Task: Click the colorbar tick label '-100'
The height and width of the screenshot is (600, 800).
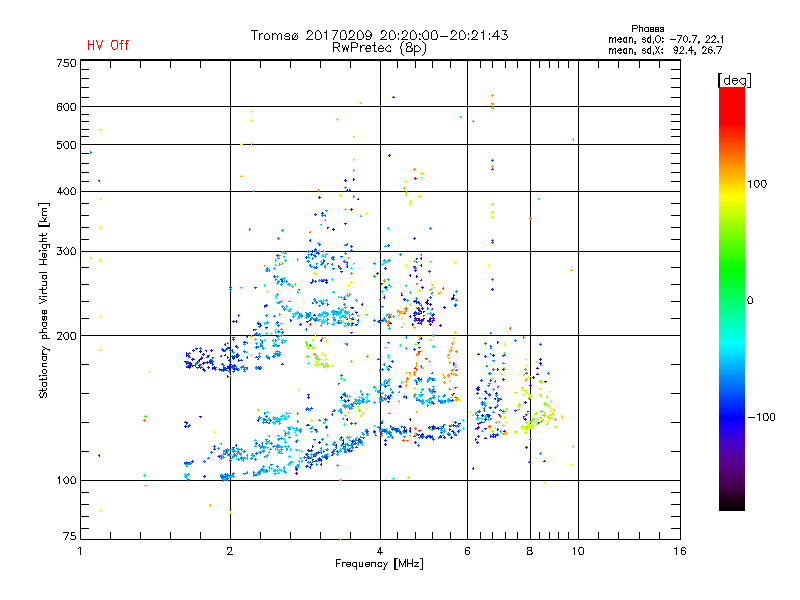Action: pyautogui.click(x=761, y=417)
